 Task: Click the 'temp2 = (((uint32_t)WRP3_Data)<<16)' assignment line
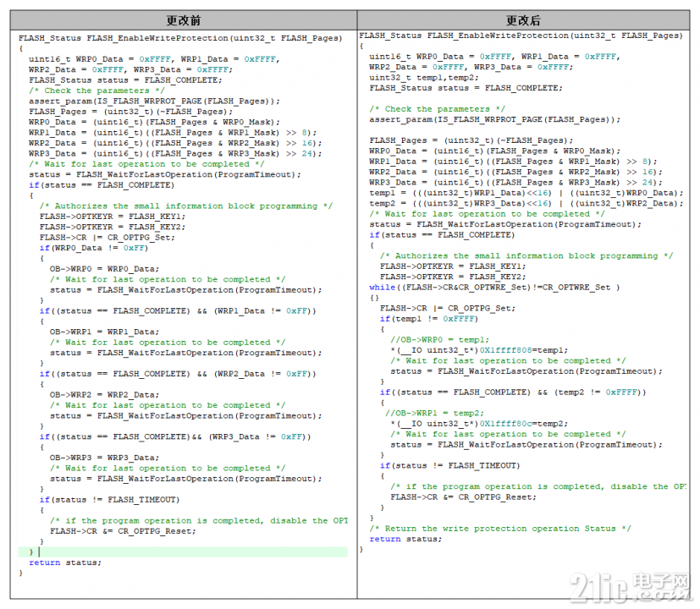tap(526, 204)
